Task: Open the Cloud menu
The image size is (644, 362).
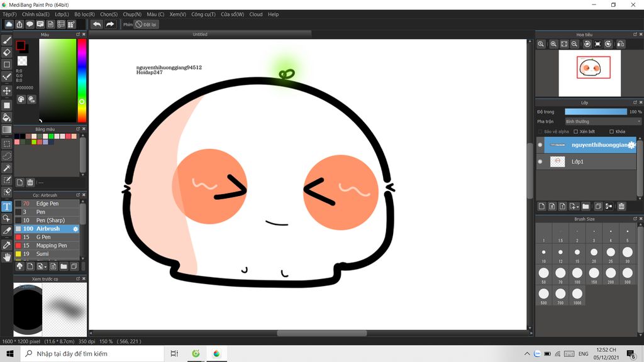Action: click(x=256, y=14)
